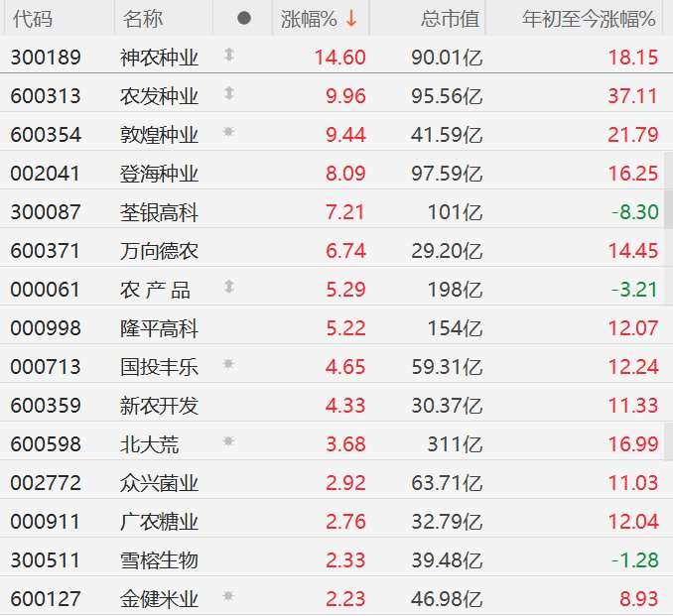Select stock name 神农种业
This screenshot has width=673, height=616.
click(159, 58)
